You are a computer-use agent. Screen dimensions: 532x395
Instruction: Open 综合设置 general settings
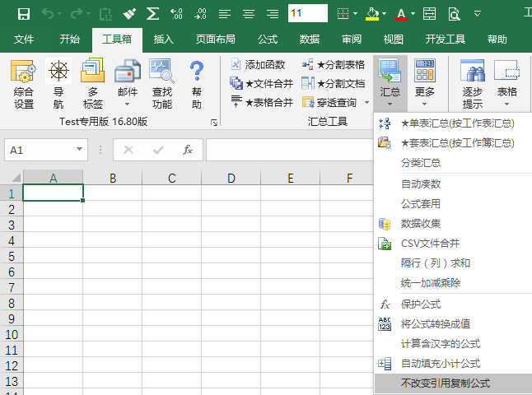[x=24, y=84]
